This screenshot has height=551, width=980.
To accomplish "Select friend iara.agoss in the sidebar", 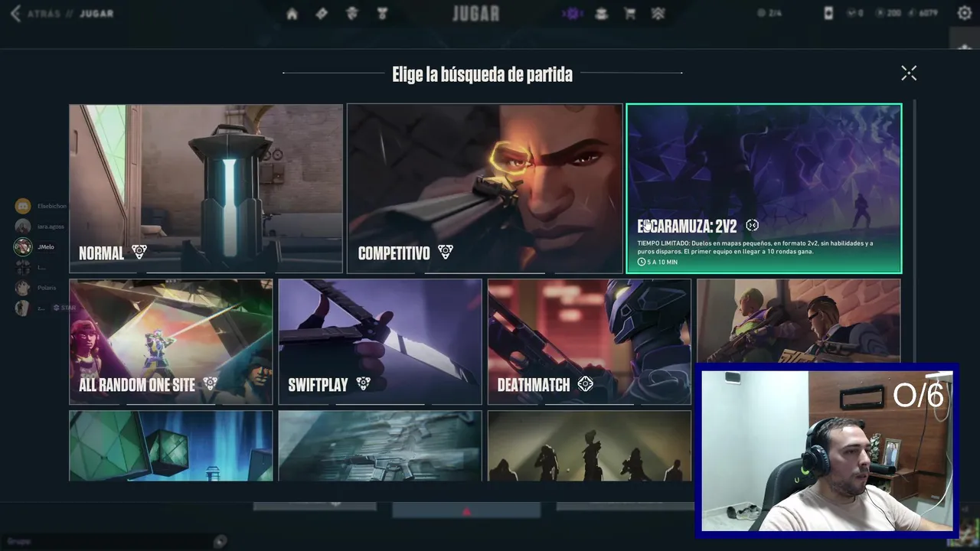I will (x=40, y=227).
